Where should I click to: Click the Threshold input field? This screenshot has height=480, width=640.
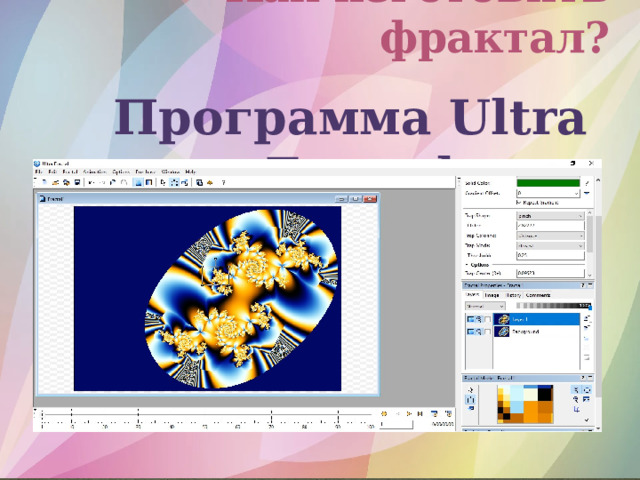pos(550,256)
